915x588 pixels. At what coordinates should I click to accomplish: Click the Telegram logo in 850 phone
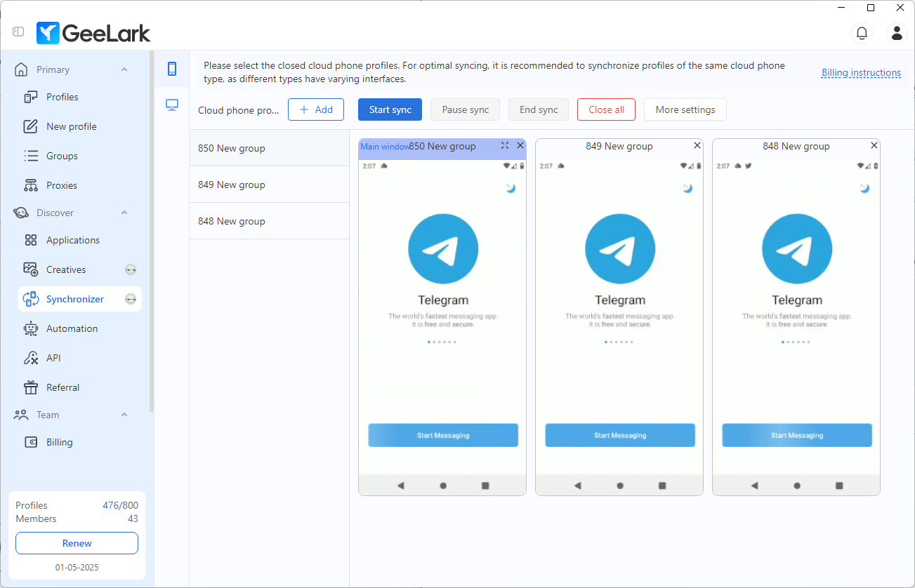click(443, 249)
